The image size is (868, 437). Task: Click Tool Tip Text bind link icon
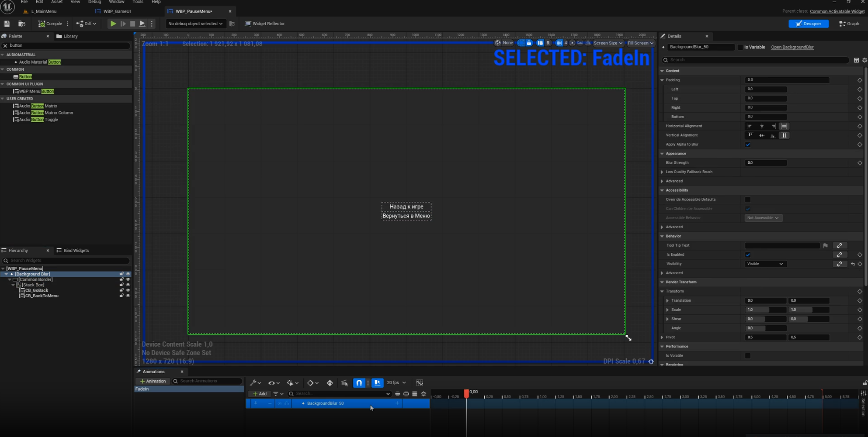pyautogui.click(x=839, y=245)
